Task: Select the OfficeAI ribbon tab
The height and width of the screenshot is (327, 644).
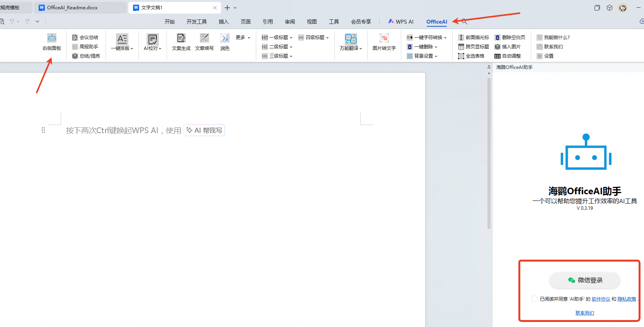Action: (x=437, y=22)
